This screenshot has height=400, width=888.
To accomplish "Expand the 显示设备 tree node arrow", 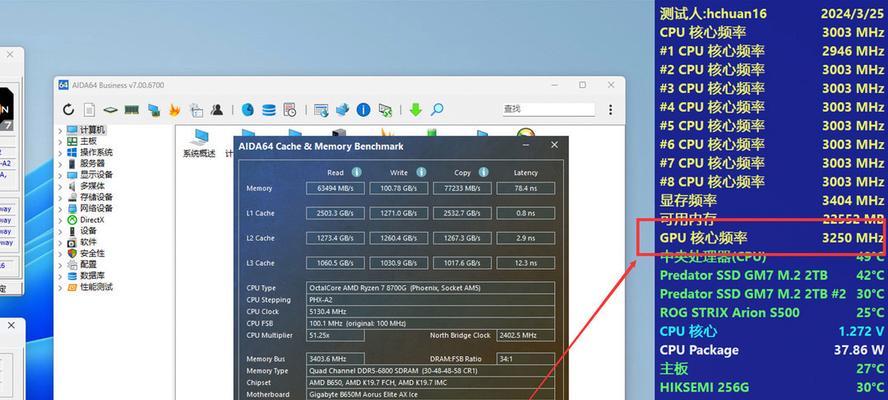I will [x=61, y=175].
